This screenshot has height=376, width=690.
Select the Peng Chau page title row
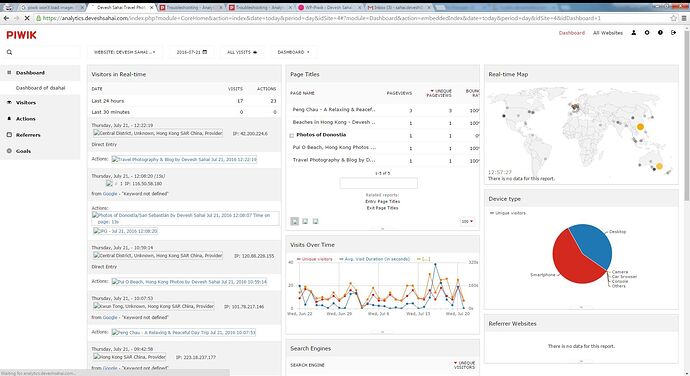click(x=383, y=110)
